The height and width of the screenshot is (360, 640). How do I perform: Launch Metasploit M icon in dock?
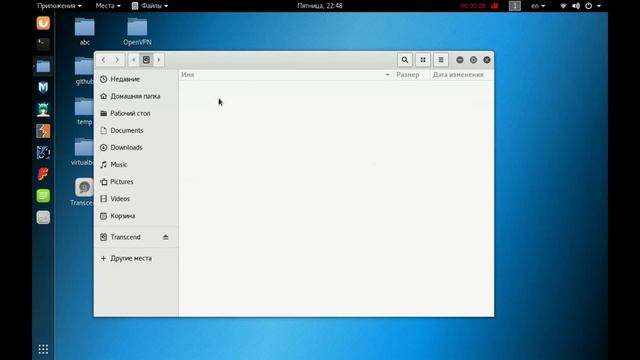43,87
